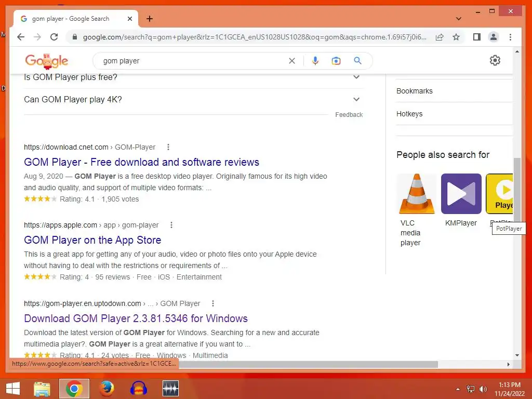Open more options for cnet result
The image size is (532, 399).
168,147
